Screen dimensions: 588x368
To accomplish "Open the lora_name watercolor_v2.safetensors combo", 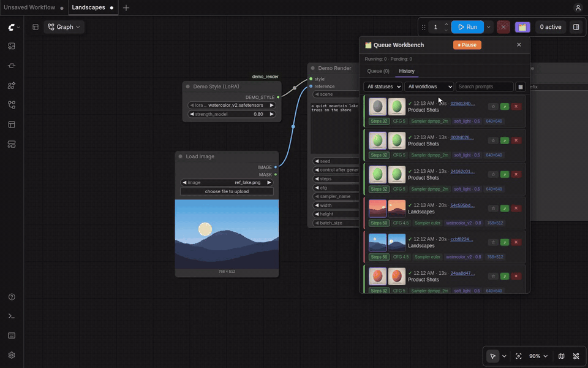I will click(x=232, y=105).
